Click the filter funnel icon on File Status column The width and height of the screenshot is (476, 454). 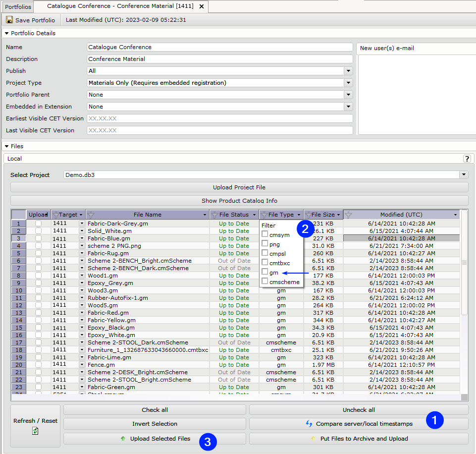point(214,215)
